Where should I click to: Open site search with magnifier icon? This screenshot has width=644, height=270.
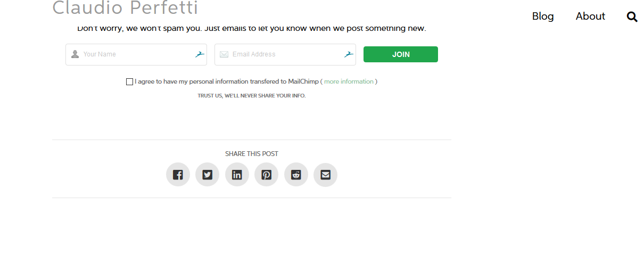coord(632,17)
